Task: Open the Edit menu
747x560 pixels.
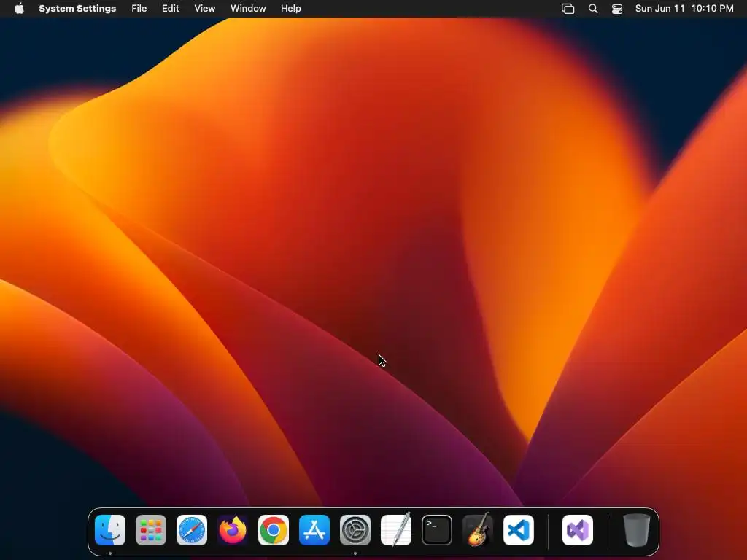Action: pyautogui.click(x=170, y=9)
